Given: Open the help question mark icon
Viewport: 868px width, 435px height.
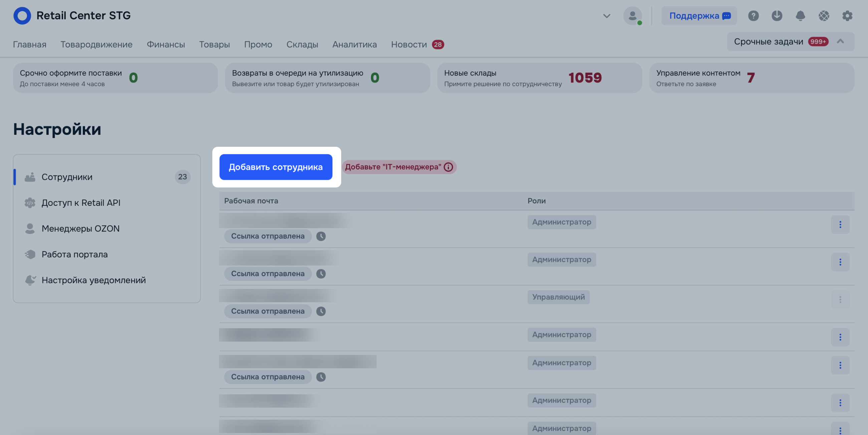Looking at the screenshot, I should click(753, 16).
